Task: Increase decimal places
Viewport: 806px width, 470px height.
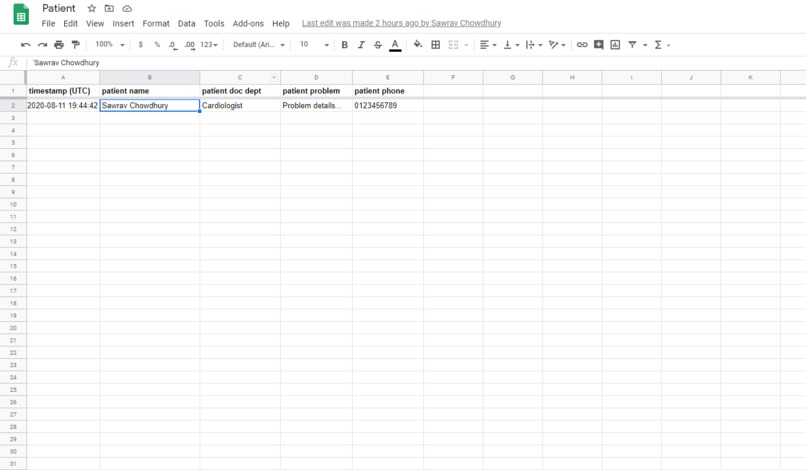Action: point(190,45)
